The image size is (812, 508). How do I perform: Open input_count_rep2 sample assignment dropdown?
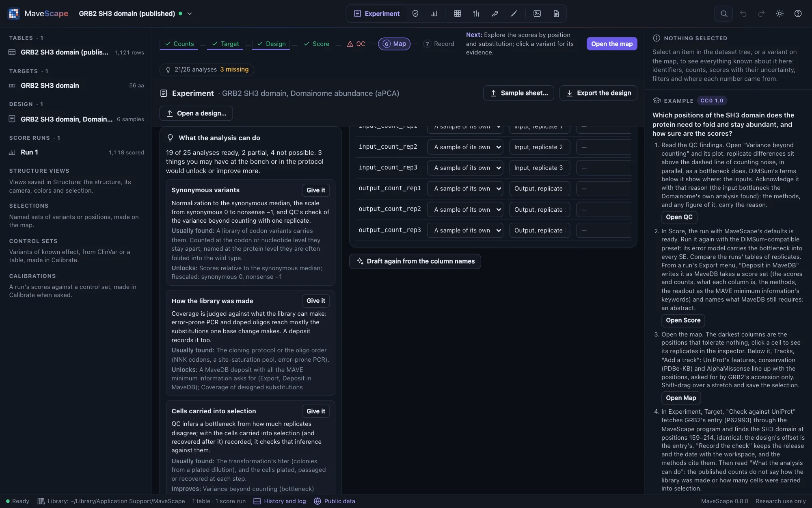point(465,147)
